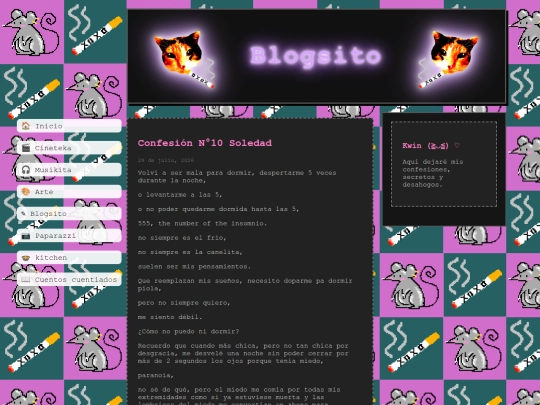Click the house icon next to Inicio

[x=26, y=126]
